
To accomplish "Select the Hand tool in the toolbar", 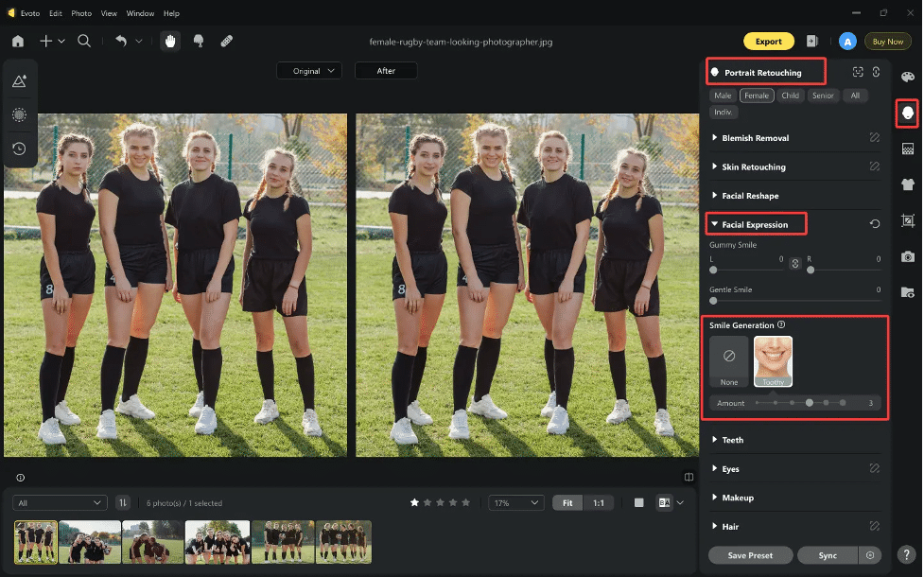I will 170,41.
